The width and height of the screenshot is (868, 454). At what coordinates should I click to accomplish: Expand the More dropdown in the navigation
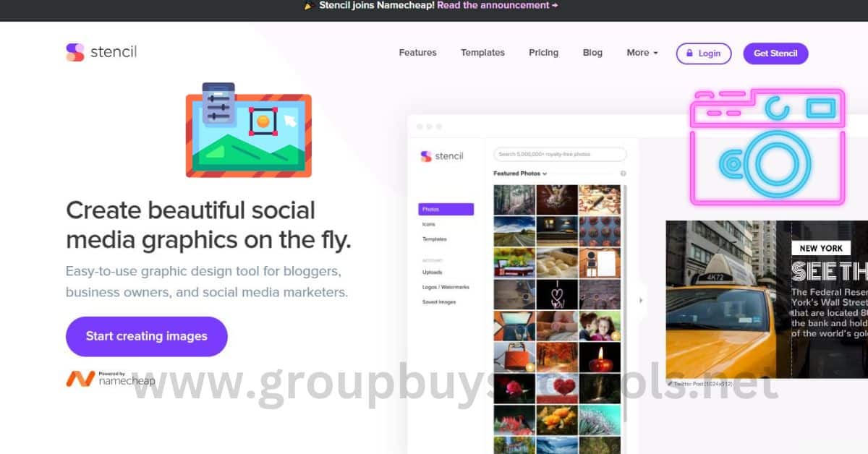[642, 53]
